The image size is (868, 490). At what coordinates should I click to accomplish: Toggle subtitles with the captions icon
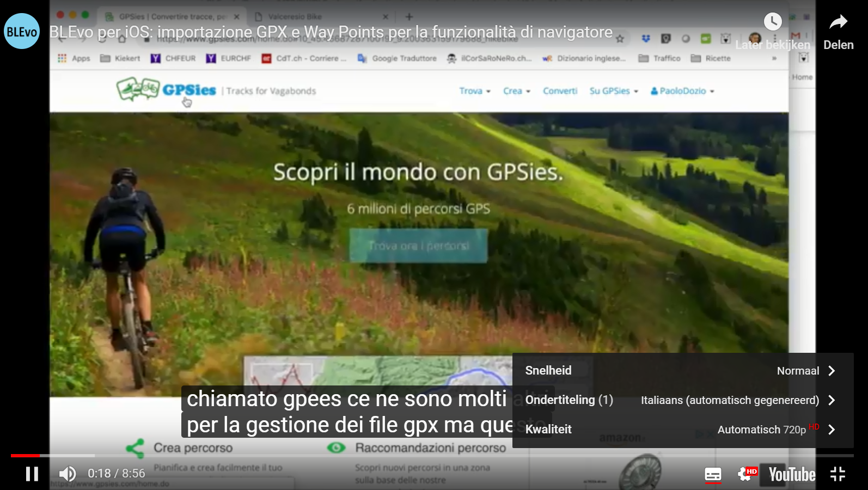[x=713, y=474]
